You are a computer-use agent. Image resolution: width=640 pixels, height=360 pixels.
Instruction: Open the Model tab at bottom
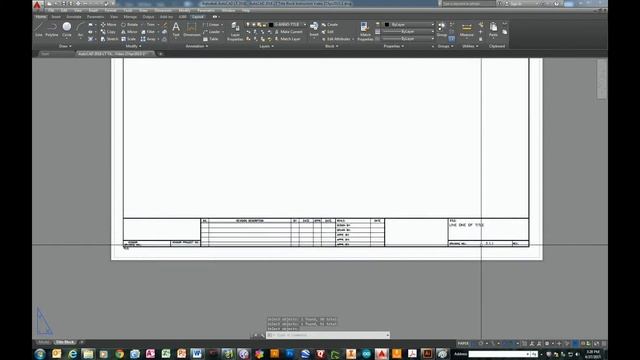tap(43, 342)
